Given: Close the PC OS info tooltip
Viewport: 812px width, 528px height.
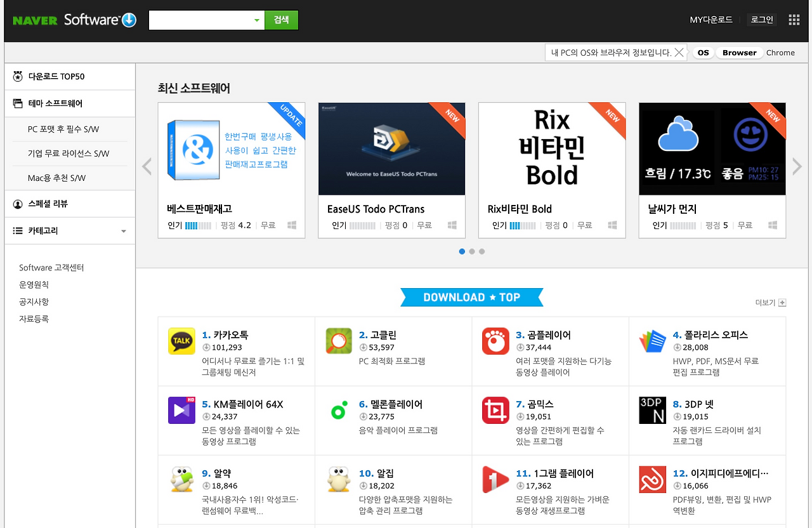Looking at the screenshot, I should pos(679,53).
